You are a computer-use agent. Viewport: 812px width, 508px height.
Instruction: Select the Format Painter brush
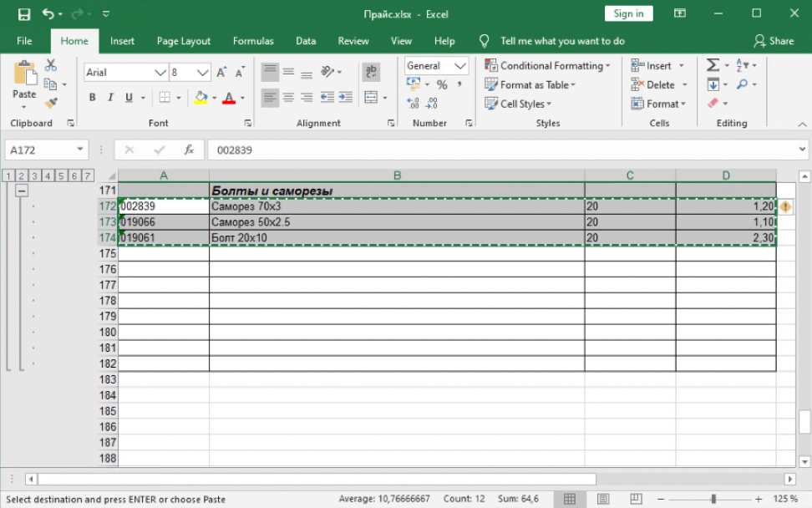[x=51, y=103]
